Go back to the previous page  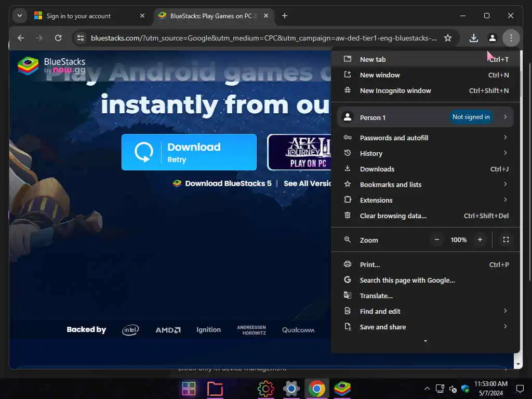[x=21, y=38]
